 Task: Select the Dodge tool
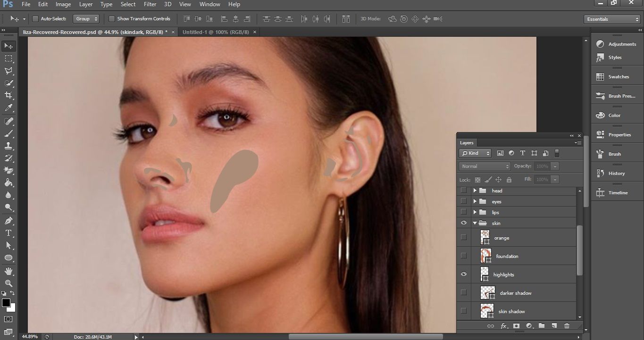point(8,207)
